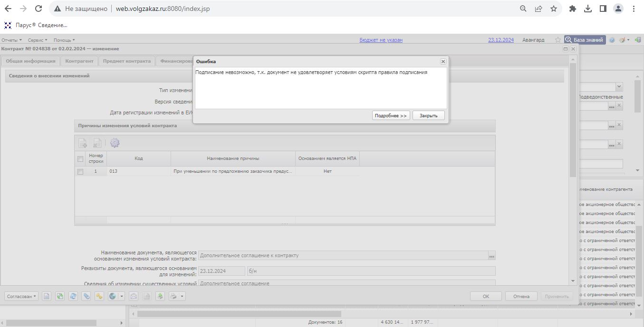
Task: Expand the combo box in the right filter panel
Action: tap(619, 87)
